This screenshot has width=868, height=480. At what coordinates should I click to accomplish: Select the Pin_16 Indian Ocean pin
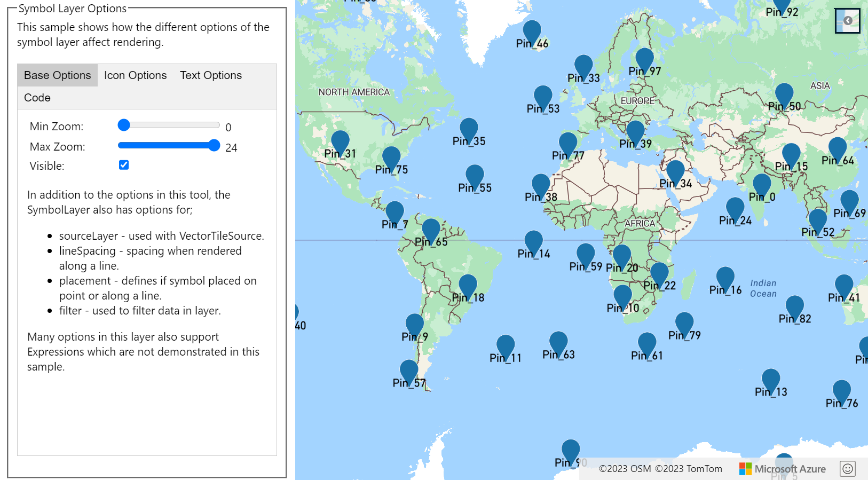(x=725, y=279)
